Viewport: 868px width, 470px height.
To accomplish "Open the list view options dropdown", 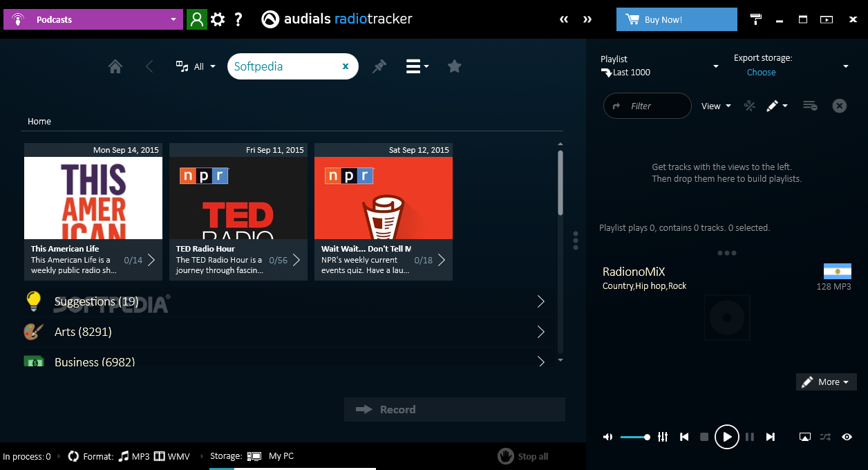I will point(417,66).
